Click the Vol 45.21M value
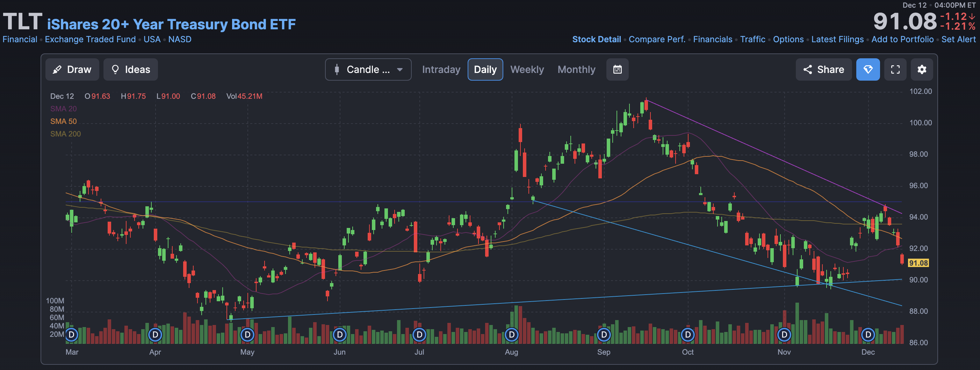Image resolution: width=980 pixels, height=370 pixels. (x=244, y=96)
